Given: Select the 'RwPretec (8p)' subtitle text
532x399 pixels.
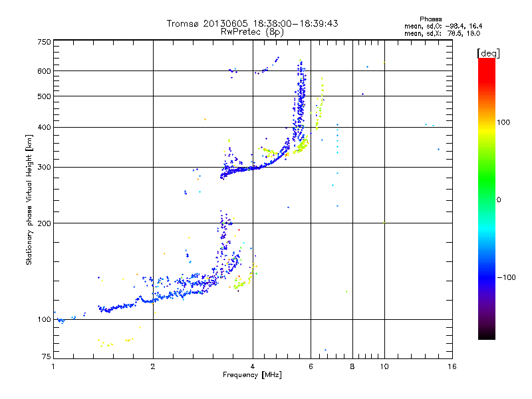Looking at the screenshot, I should pyautogui.click(x=252, y=32).
